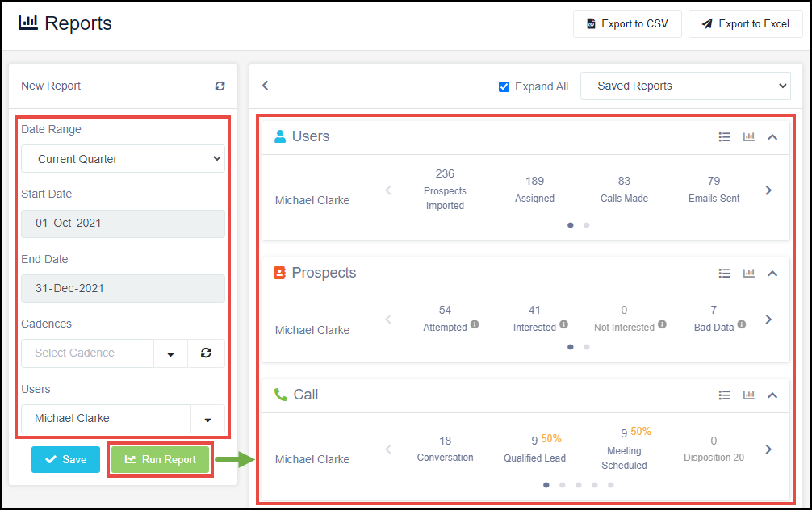Click the Export to CSV button
Screen dimensions: 812x510
[x=627, y=24]
